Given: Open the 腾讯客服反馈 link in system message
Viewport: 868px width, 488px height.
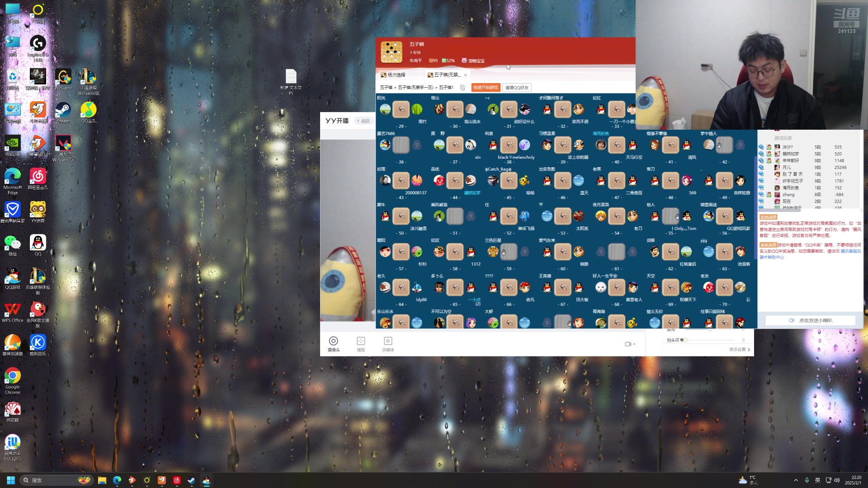Looking at the screenshot, I should click(x=850, y=251).
